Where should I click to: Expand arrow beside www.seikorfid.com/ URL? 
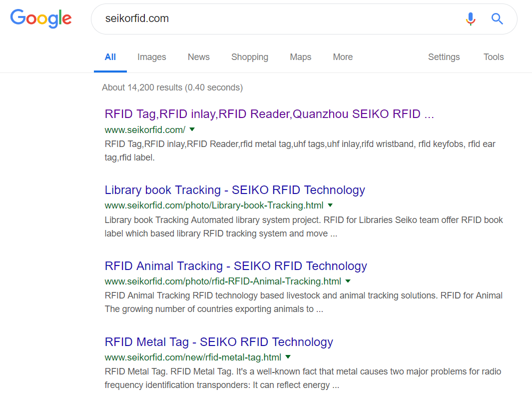[192, 129]
